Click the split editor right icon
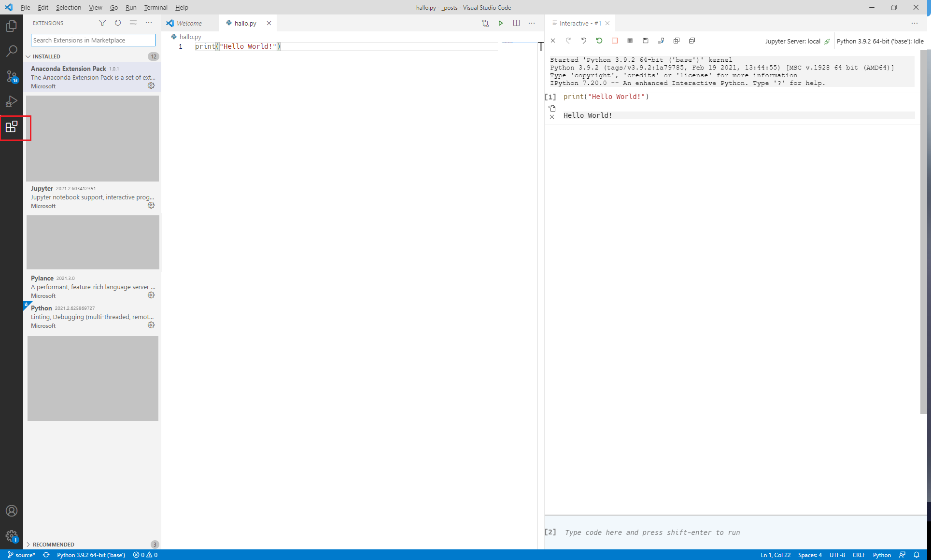Image resolution: width=931 pixels, height=560 pixels. pyautogui.click(x=516, y=23)
